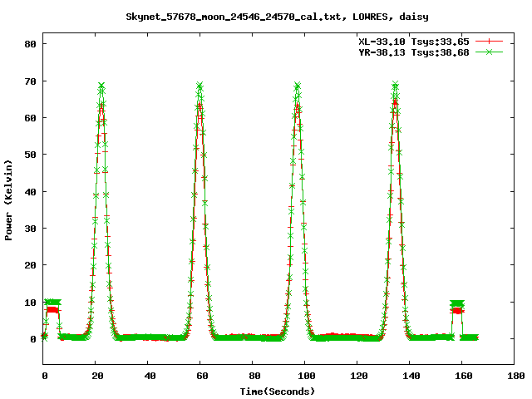Click the calibration pulse at start of scan
The image size is (532, 399).
click(52, 306)
